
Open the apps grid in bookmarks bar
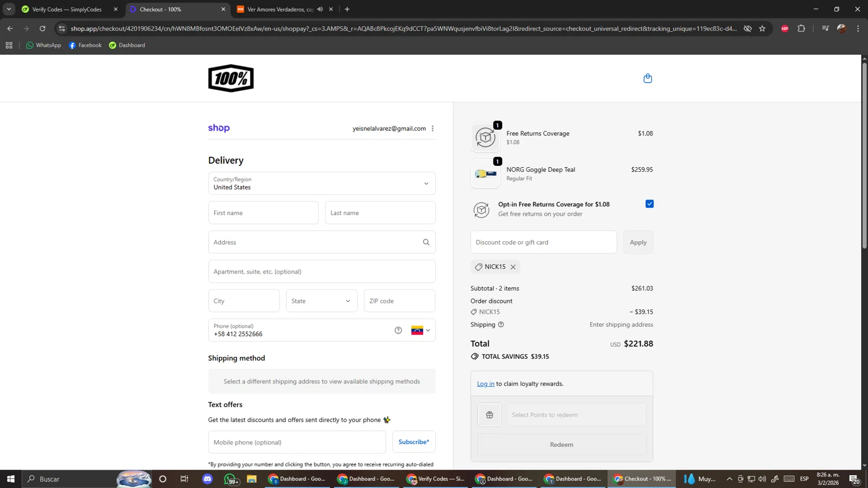pos(9,45)
